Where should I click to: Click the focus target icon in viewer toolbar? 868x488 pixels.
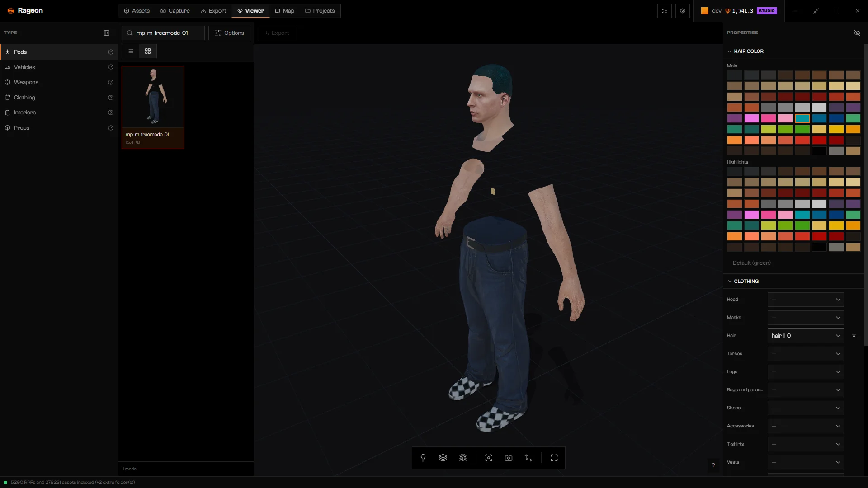click(x=489, y=458)
